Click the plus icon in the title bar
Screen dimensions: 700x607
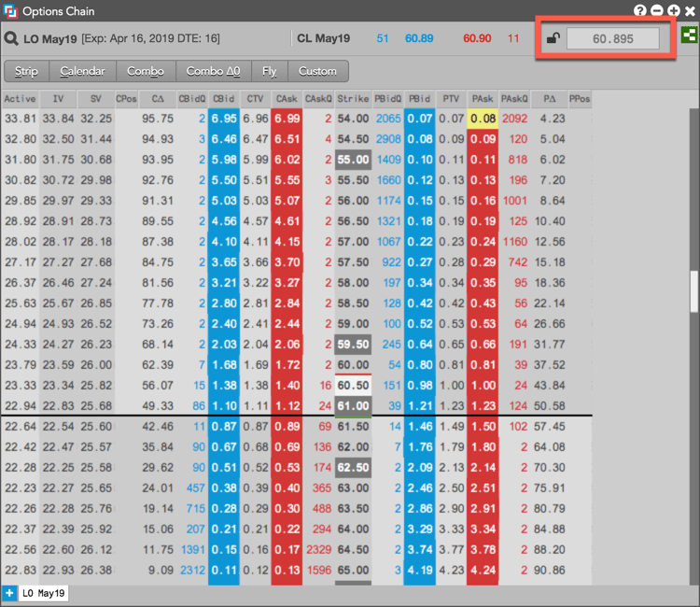[674, 10]
